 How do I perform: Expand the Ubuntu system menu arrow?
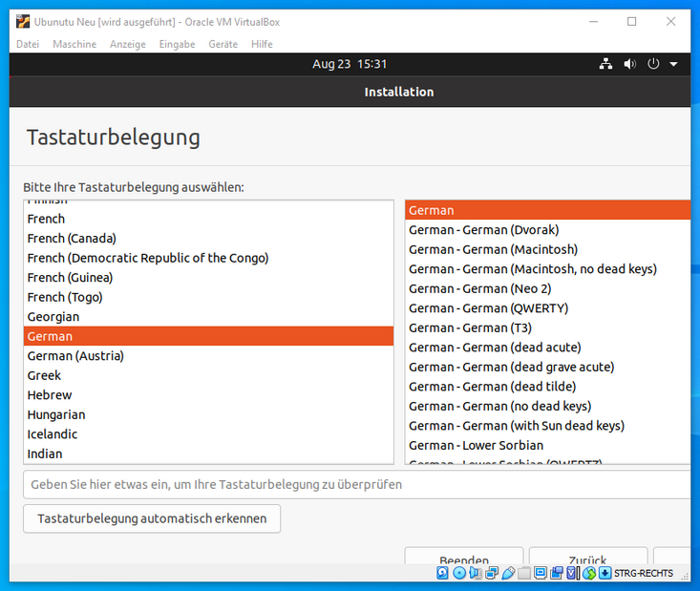pyautogui.click(x=673, y=65)
